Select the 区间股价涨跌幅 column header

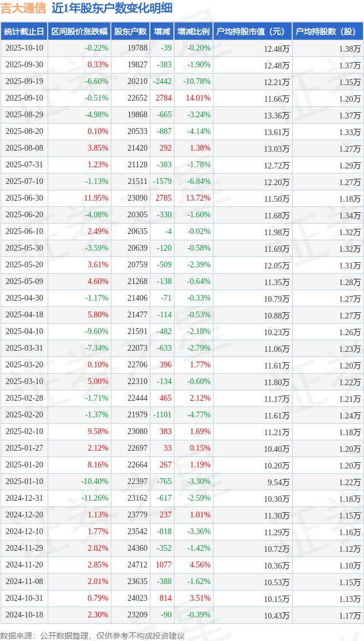79,32
